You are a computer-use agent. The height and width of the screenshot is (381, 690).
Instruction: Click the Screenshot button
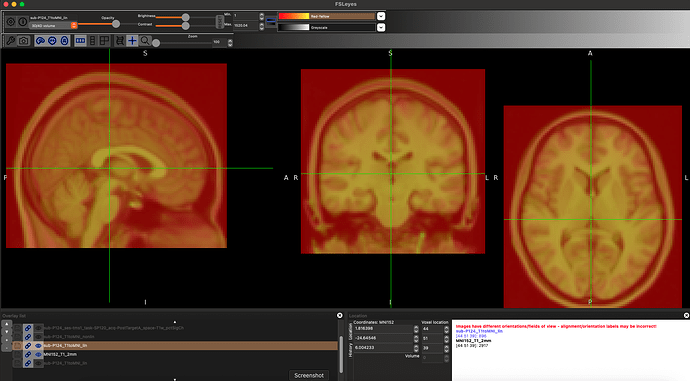(x=309, y=375)
